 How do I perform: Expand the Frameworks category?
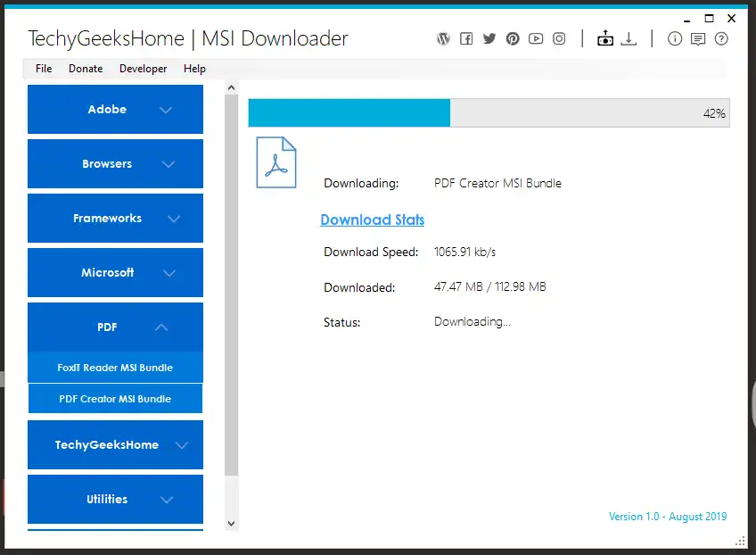pyautogui.click(x=115, y=218)
